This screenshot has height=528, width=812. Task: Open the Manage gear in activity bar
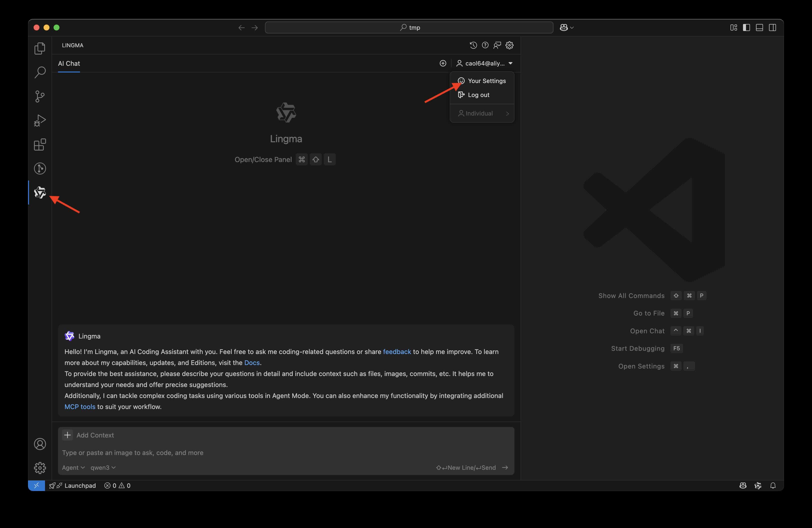click(x=40, y=468)
